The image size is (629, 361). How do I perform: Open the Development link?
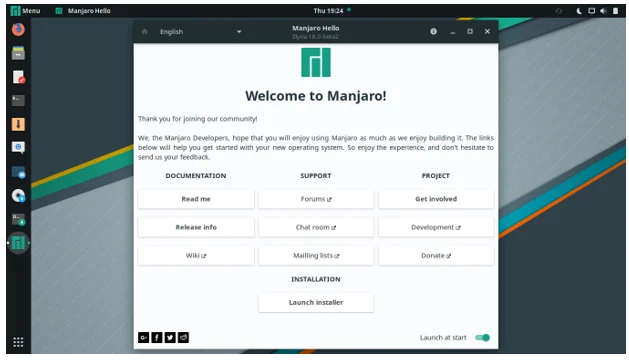point(436,227)
